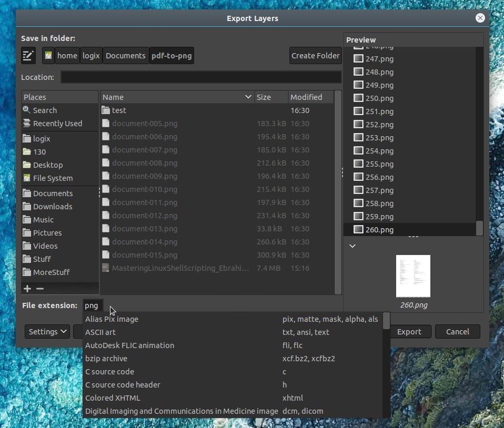Uncheck the 260.png layer checkbox
This screenshot has height=428, width=504.
[359, 230]
